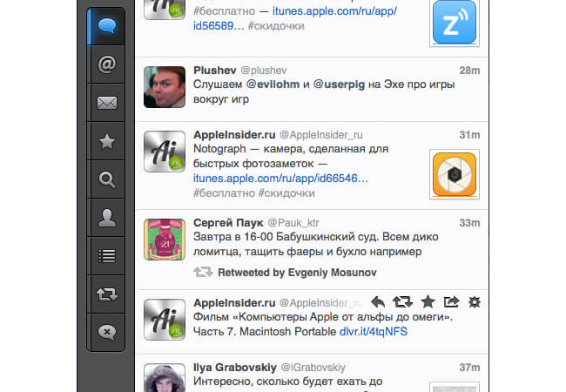This screenshot has width=566, height=392.
Task: Click the 28m timestamp on Plushev tweet
Action: pyautogui.click(x=469, y=71)
